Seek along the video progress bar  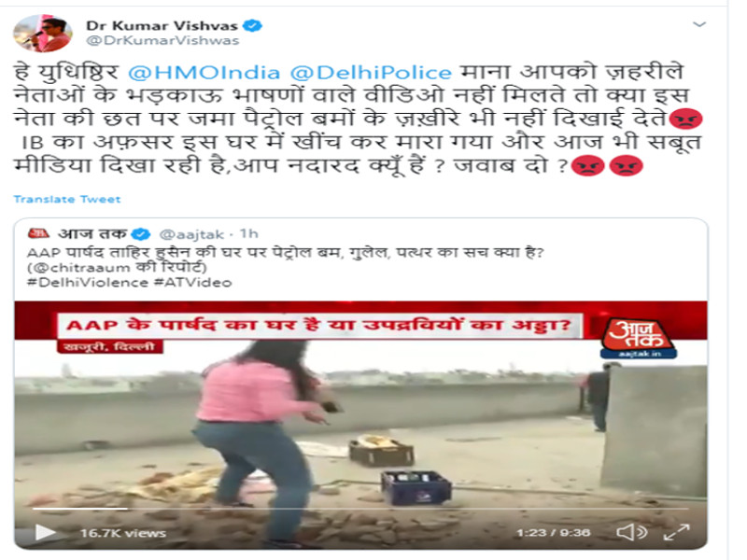[x=360, y=509]
